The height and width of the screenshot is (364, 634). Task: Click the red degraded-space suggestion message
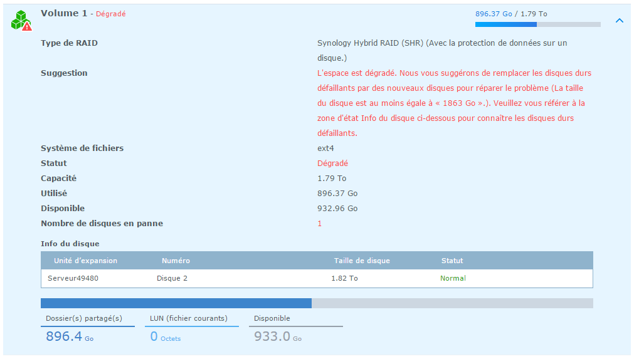coord(454,103)
